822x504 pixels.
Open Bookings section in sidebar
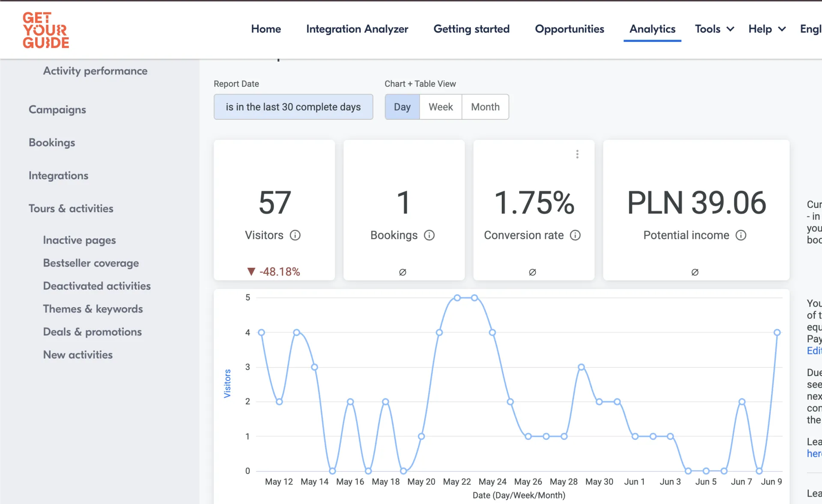click(52, 143)
